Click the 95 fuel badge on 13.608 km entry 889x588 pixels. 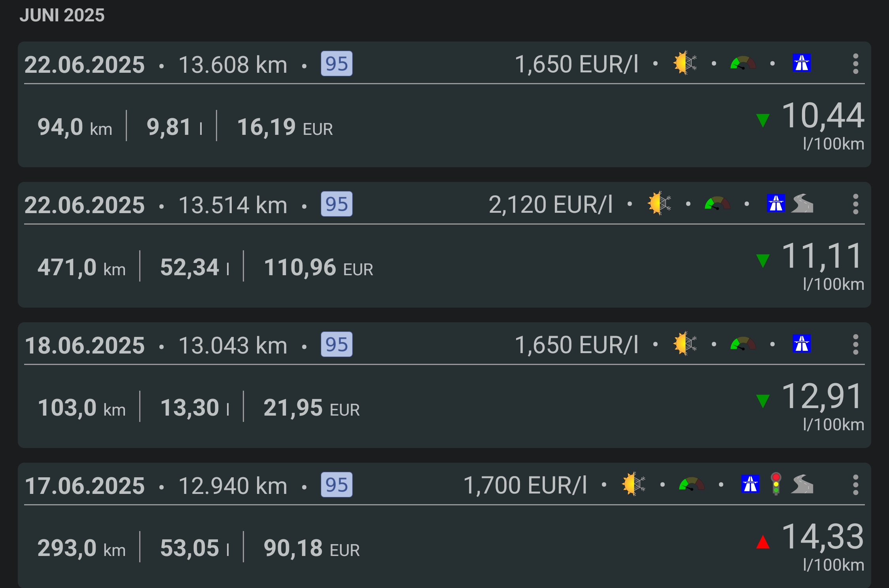click(337, 64)
